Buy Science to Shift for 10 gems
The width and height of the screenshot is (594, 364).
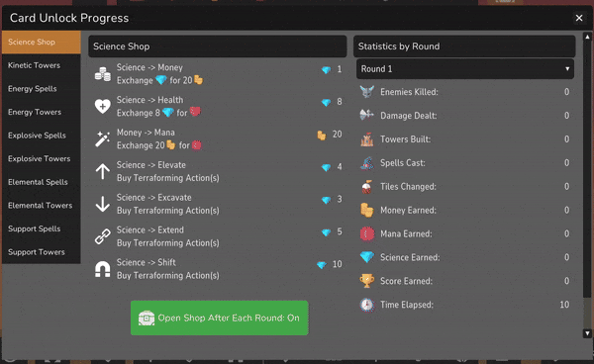pyautogui.click(x=218, y=269)
